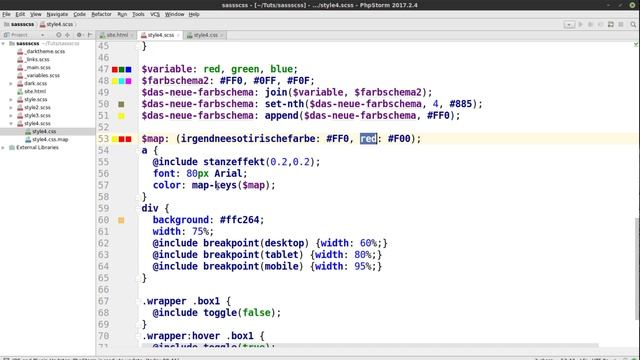This screenshot has height=360, width=640.
Task: Open the Tools menu
Action: click(138, 14)
